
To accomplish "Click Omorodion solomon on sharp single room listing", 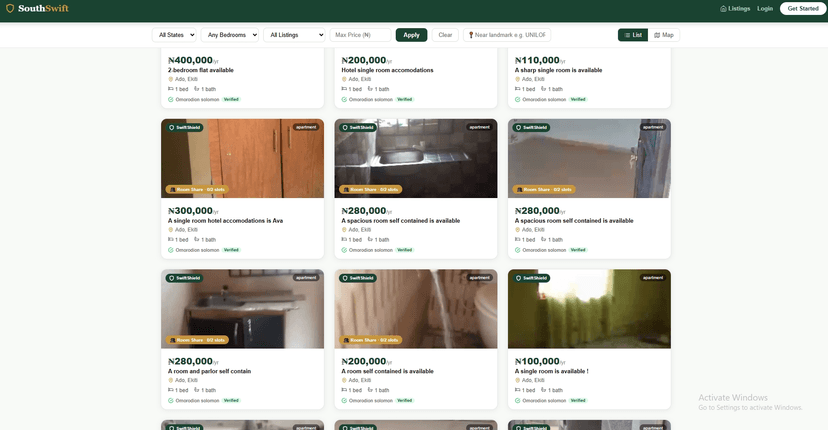I will tap(544, 99).
